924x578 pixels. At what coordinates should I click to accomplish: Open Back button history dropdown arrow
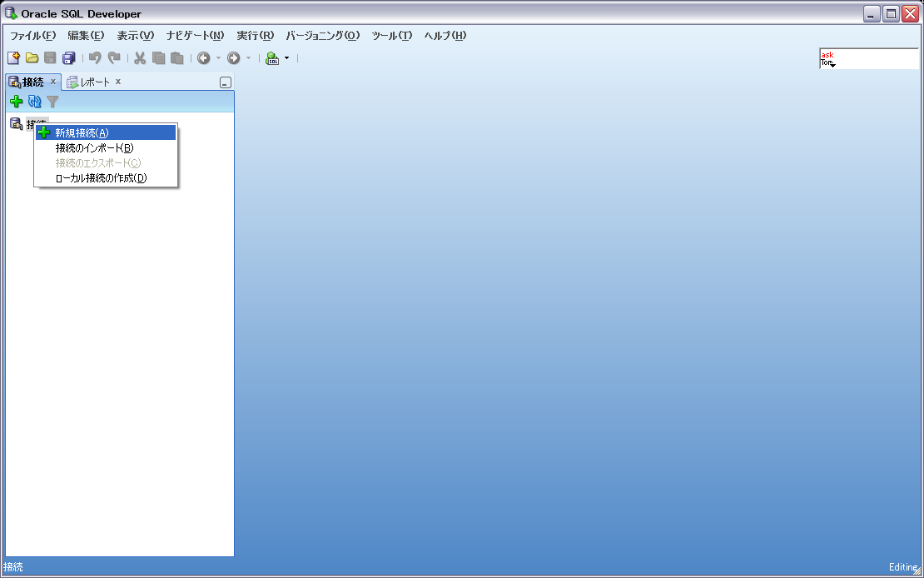pyautogui.click(x=218, y=57)
